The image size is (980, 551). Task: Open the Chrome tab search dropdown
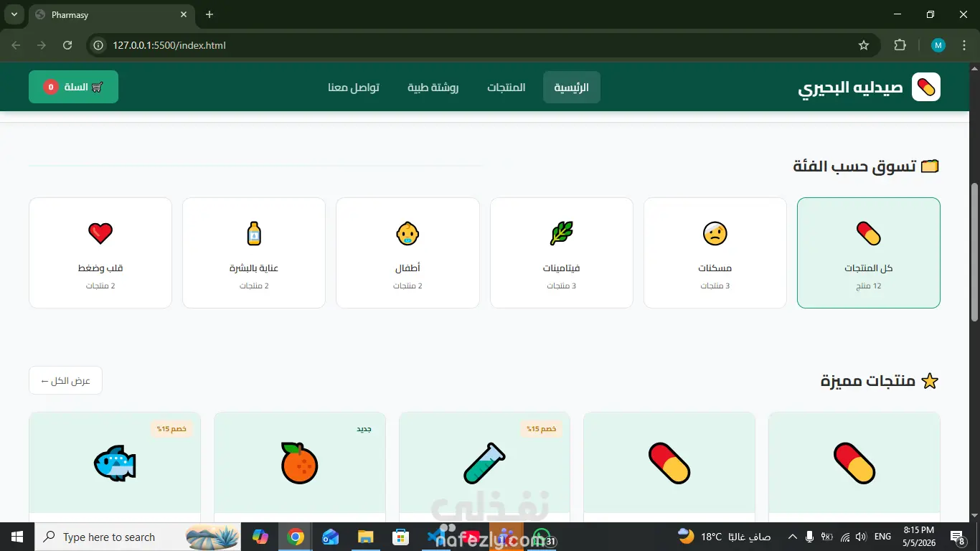[x=14, y=14]
